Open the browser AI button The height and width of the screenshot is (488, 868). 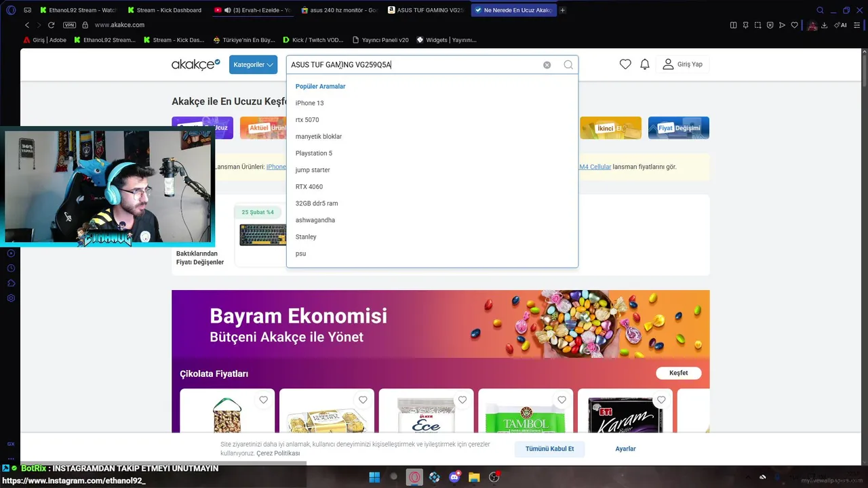[x=840, y=25]
